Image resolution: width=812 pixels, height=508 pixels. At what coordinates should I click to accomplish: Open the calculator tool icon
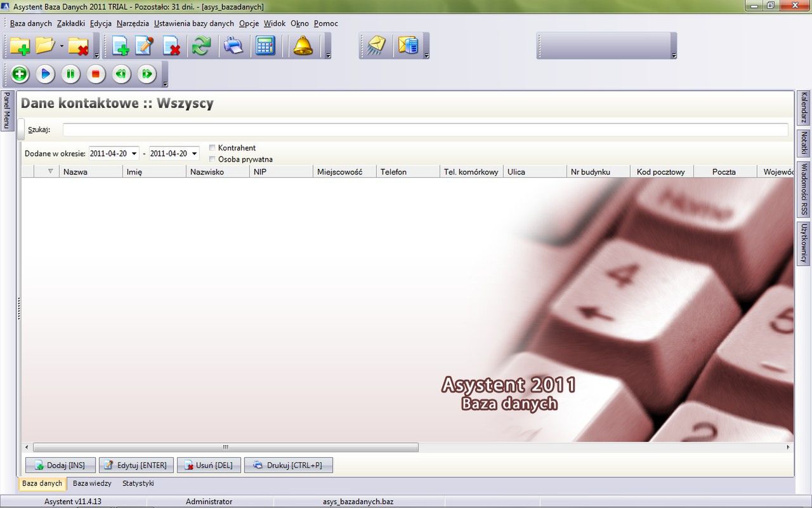[x=265, y=46]
